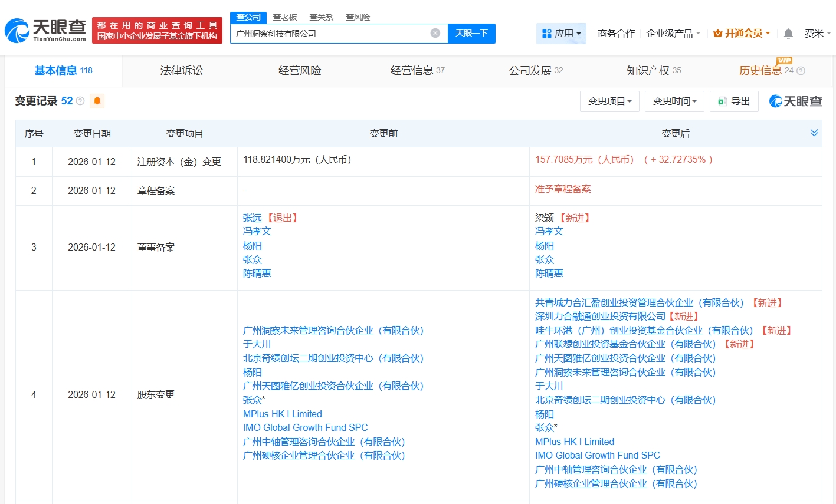The image size is (836, 504).
Task: Open the 变更时间 filter dropdown
Action: coord(674,101)
